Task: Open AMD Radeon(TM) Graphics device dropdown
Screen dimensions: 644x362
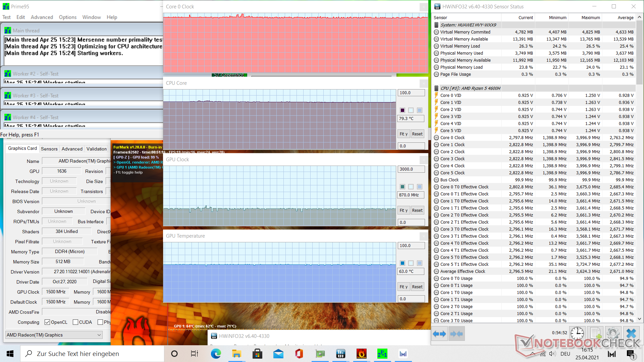Action: click(54, 335)
